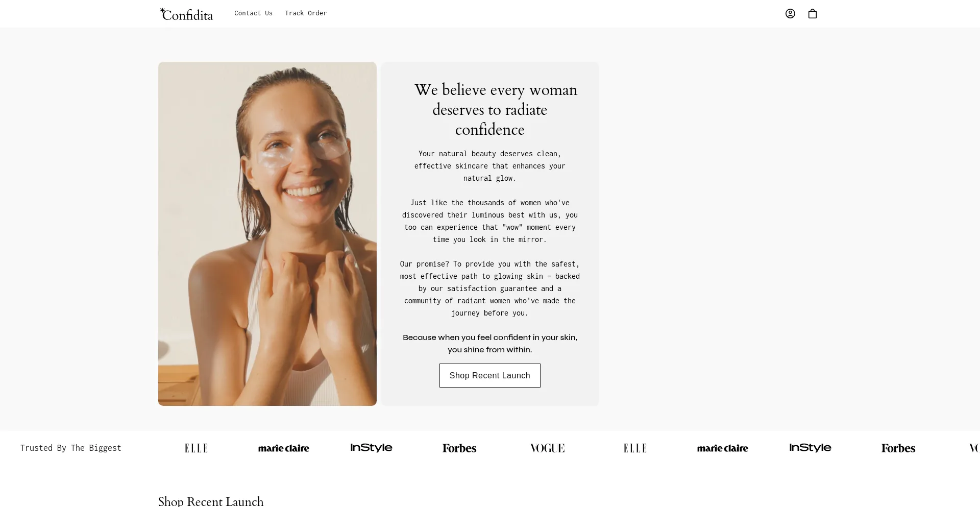Screen dimensions: 980x507
Task: Click the first InStyle logo
Action: pos(372,448)
